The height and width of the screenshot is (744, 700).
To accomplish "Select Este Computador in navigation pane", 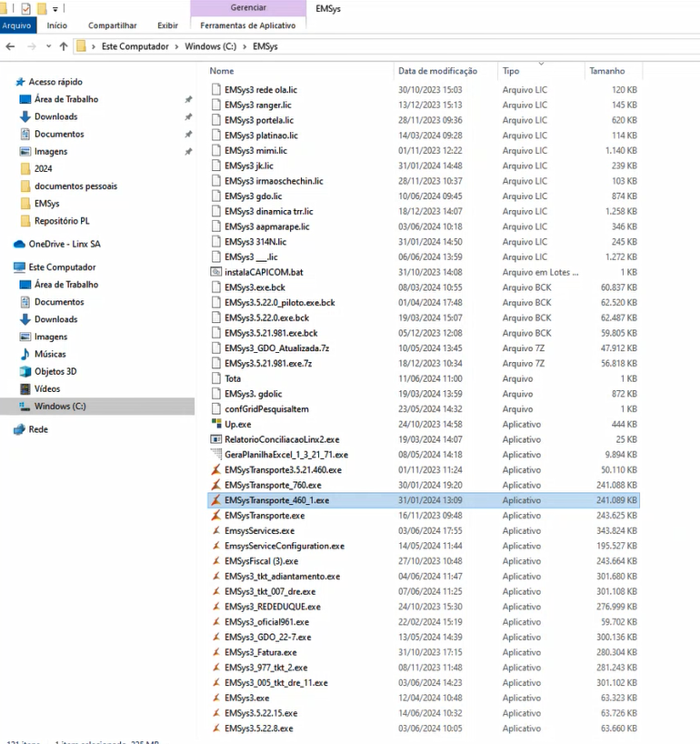I will (x=62, y=267).
